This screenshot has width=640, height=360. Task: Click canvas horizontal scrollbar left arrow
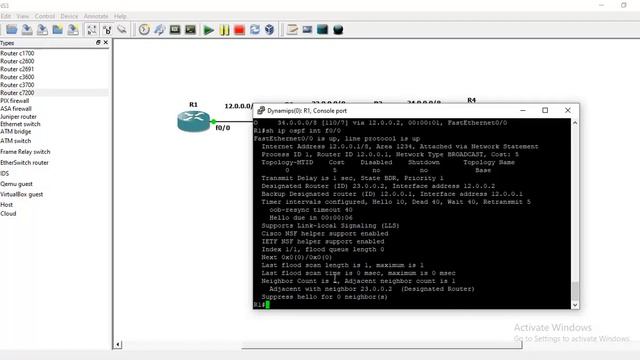118,344
